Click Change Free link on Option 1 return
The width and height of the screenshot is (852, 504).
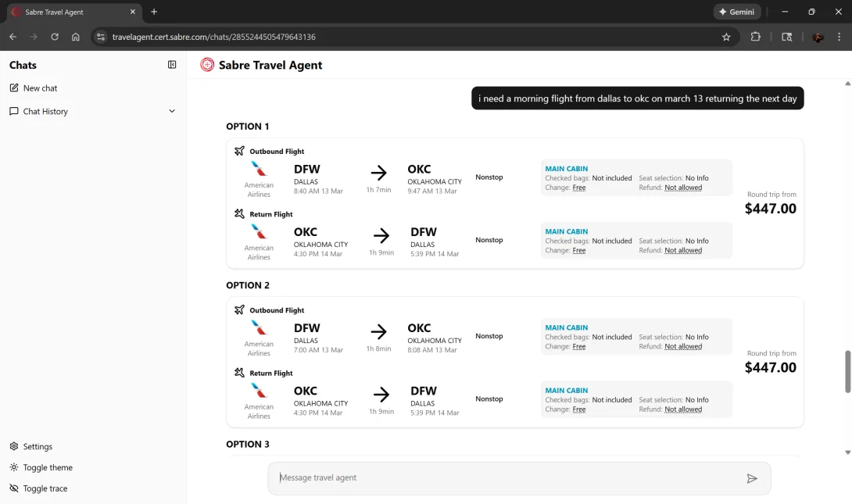pos(579,250)
